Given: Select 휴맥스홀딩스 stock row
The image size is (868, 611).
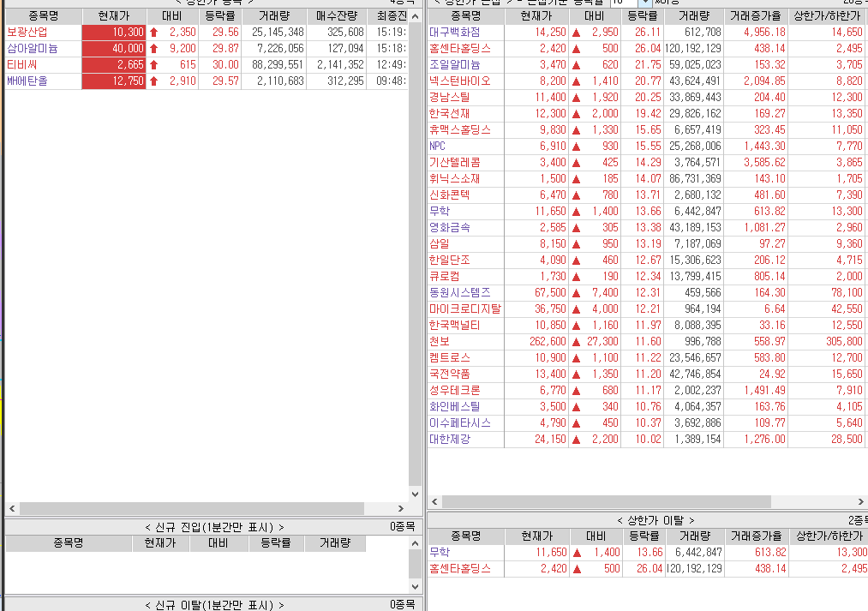Looking at the screenshot, I should (x=460, y=130).
